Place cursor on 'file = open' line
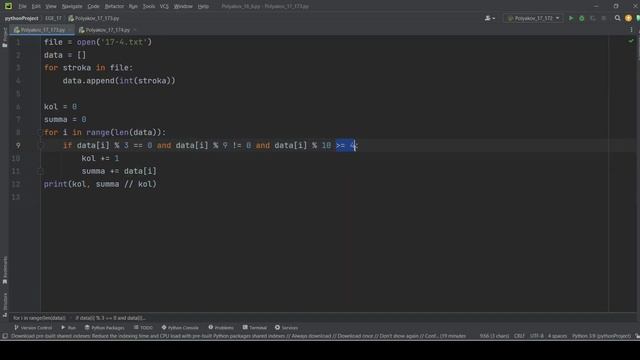640x360 pixels. point(98,42)
